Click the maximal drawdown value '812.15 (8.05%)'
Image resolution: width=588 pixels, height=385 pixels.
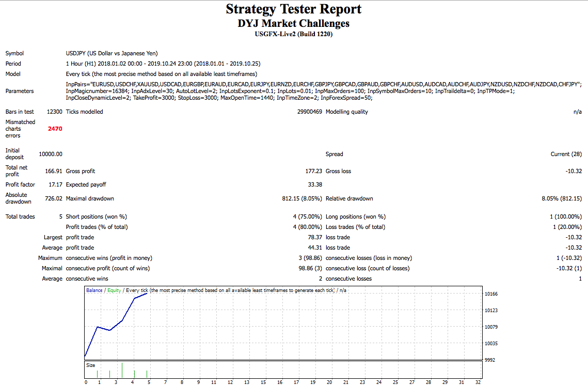302,198
